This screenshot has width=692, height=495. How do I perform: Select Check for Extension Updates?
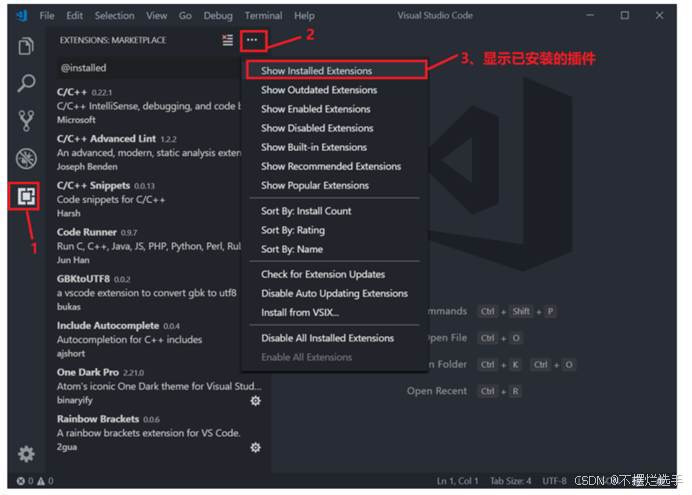tap(335, 274)
